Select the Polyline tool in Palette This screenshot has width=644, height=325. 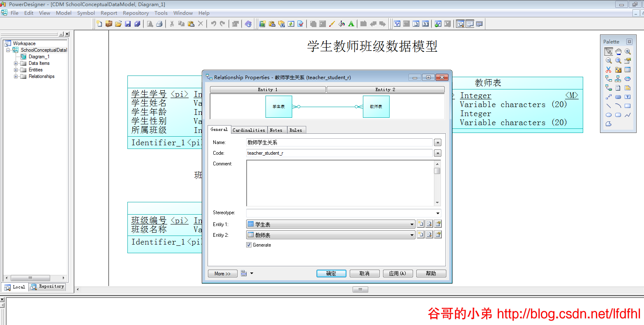[x=628, y=115]
